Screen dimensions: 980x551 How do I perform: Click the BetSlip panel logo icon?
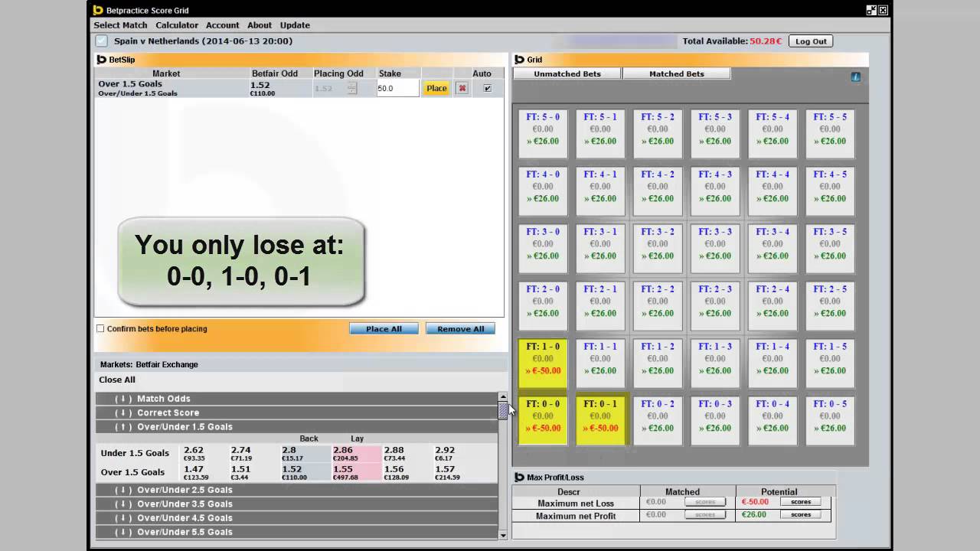pos(101,60)
